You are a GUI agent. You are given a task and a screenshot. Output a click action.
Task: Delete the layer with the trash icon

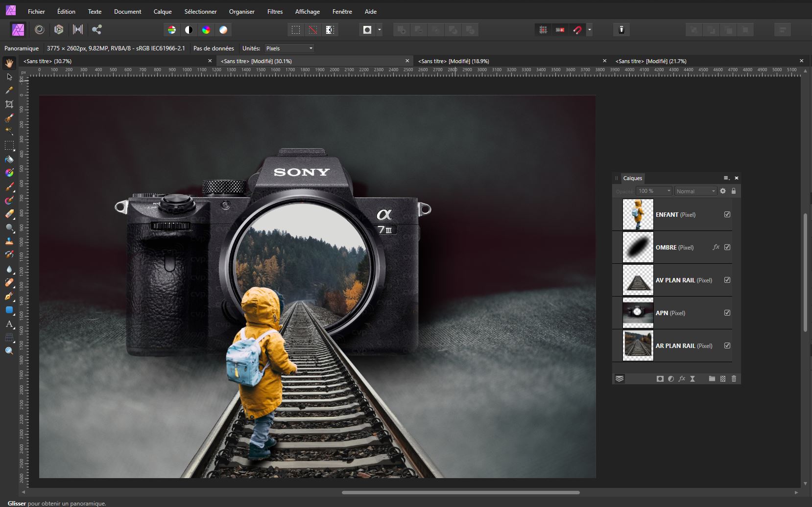tap(734, 379)
